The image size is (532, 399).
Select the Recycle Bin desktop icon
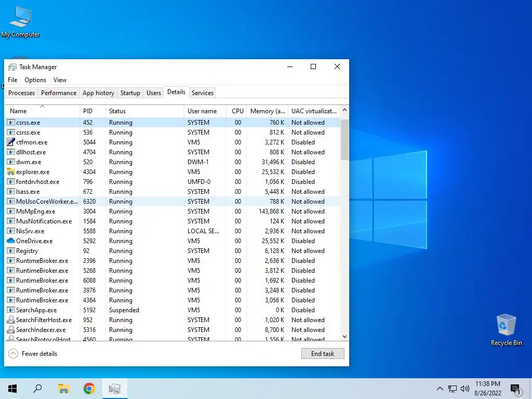(506, 330)
